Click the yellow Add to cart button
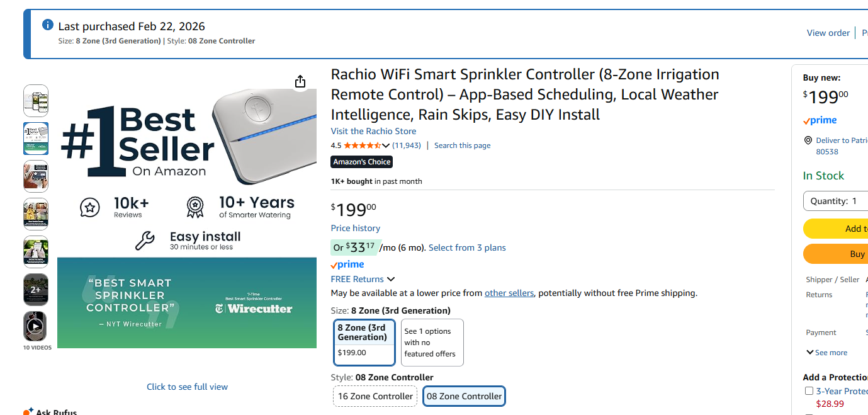The height and width of the screenshot is (415, 868). (836, 229)
